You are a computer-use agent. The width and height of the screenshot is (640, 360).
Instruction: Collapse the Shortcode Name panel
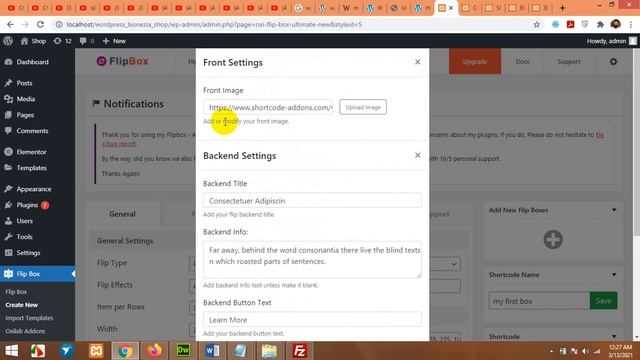[614, 275]
